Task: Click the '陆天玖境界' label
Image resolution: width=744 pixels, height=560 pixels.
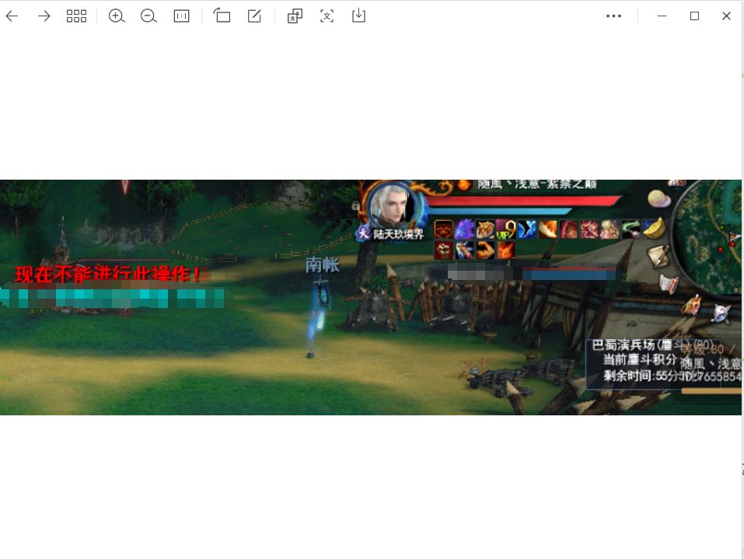Action: click(x=398, y=234)
